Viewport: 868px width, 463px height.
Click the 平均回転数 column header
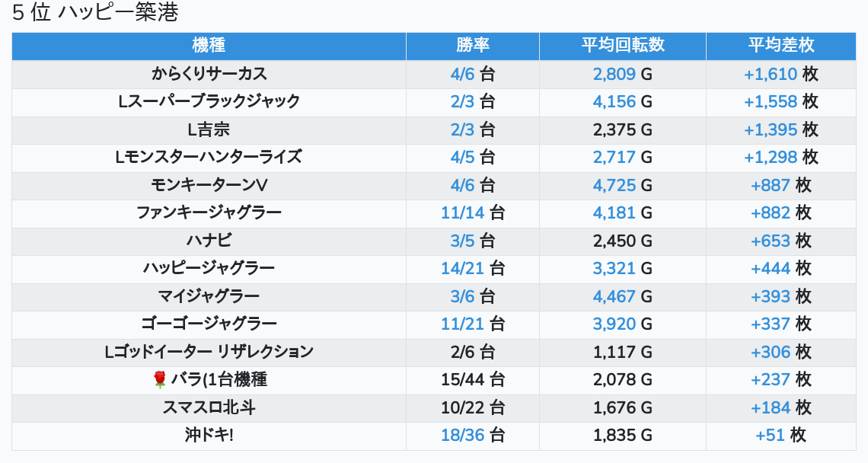[622, 46]
